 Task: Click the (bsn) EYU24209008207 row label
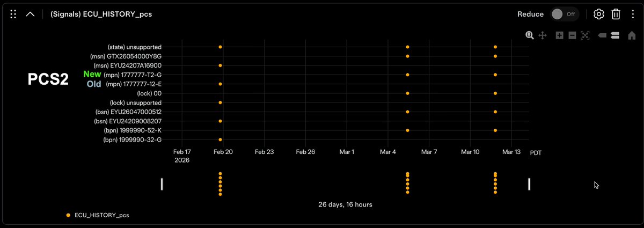pyautogui.click(x=127, y=121)
